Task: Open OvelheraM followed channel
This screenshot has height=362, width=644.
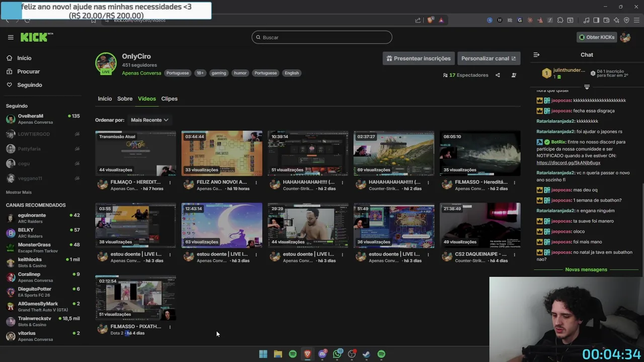Action: click(43, 119)
